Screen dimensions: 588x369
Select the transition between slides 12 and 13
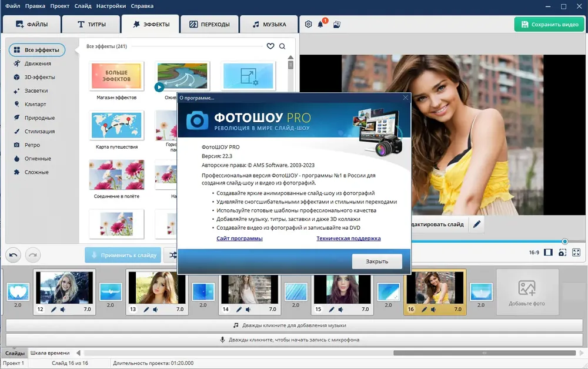[x=111, y=292]
